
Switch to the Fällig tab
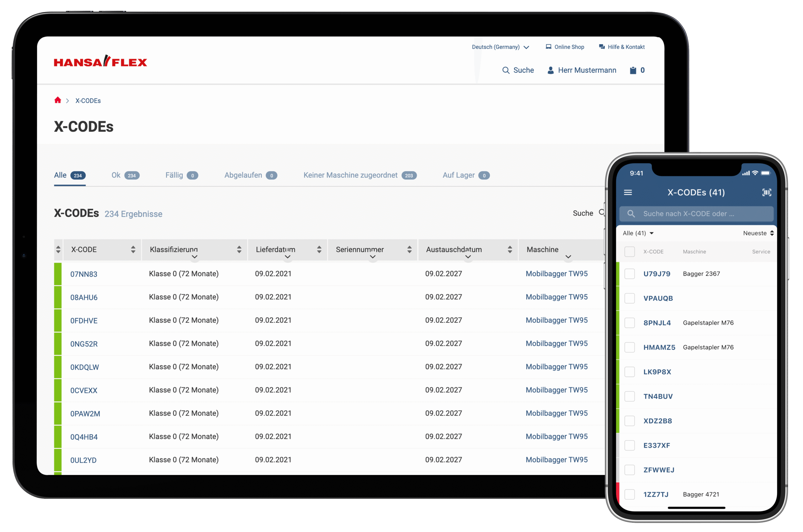pyautogui.click(x=174, y=175)
